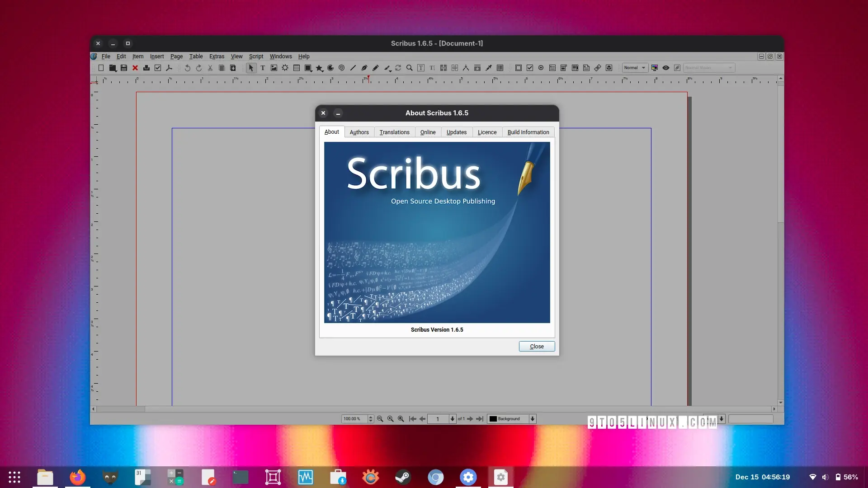Select the Text Frame tool

coord(263,68)
